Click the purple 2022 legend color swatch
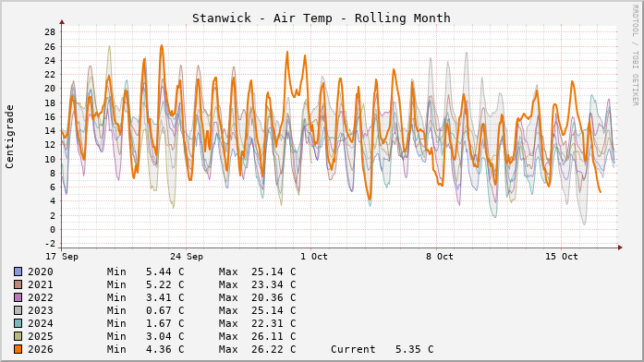 (x=18, y=297)
